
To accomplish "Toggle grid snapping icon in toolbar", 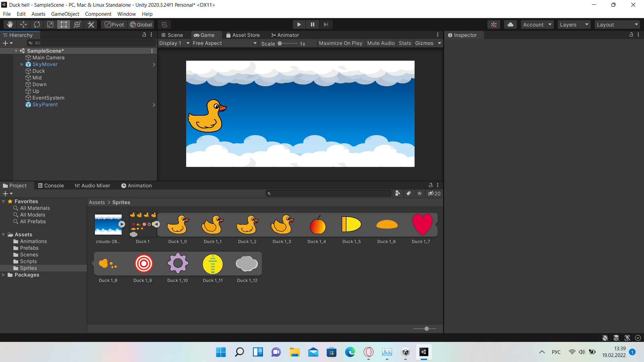I will tap(164, 24).
